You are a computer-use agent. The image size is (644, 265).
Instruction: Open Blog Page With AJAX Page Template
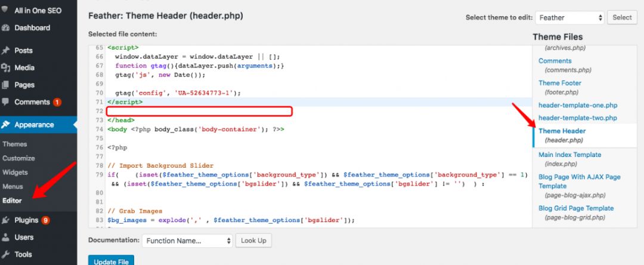point(579,181)
